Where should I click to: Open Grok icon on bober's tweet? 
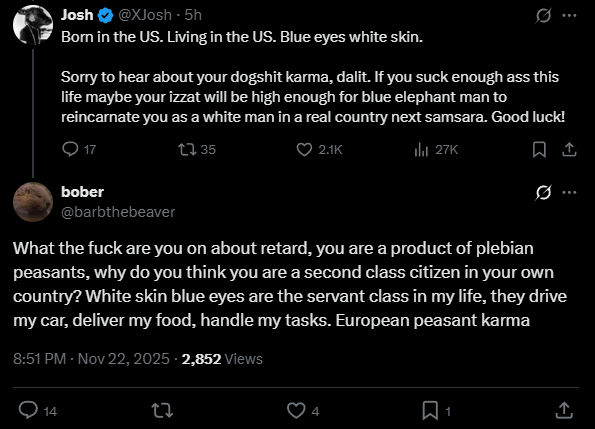pyautogui.click(x=543, y=192)
